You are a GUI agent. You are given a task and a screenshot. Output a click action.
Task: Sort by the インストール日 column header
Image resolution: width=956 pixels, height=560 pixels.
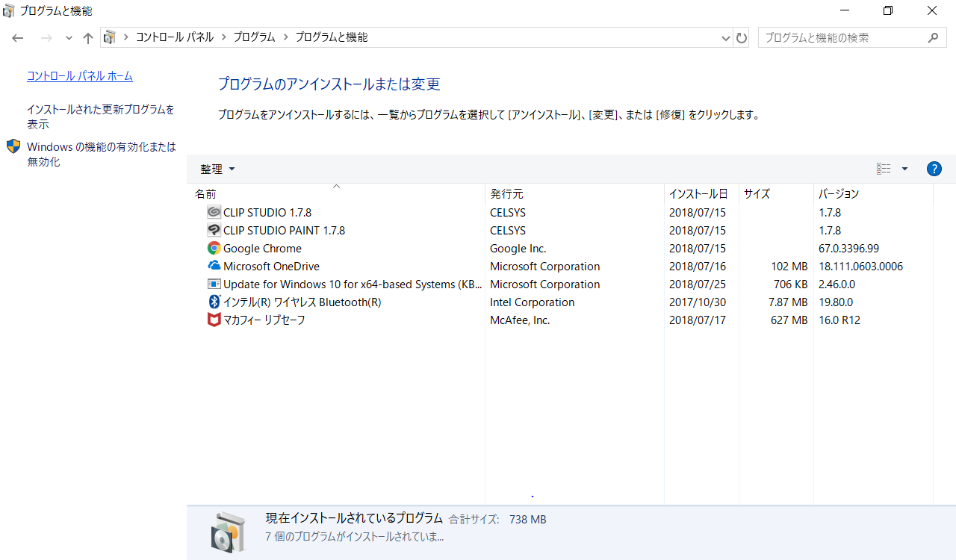(x=698, y=194)
